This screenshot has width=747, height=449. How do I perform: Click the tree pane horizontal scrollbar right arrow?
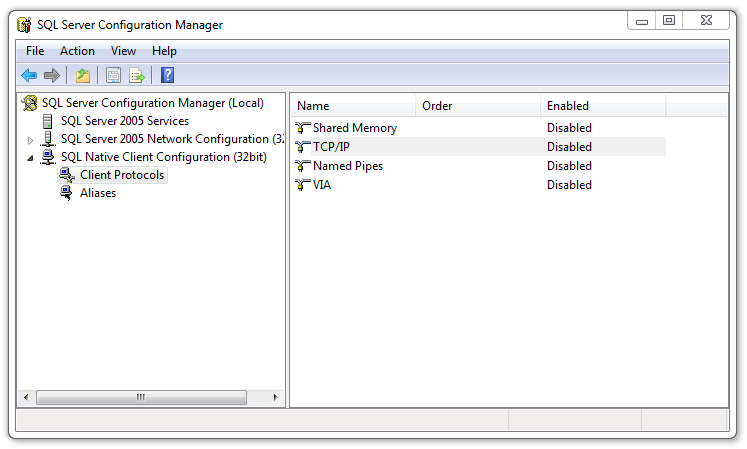coord(277,397)
